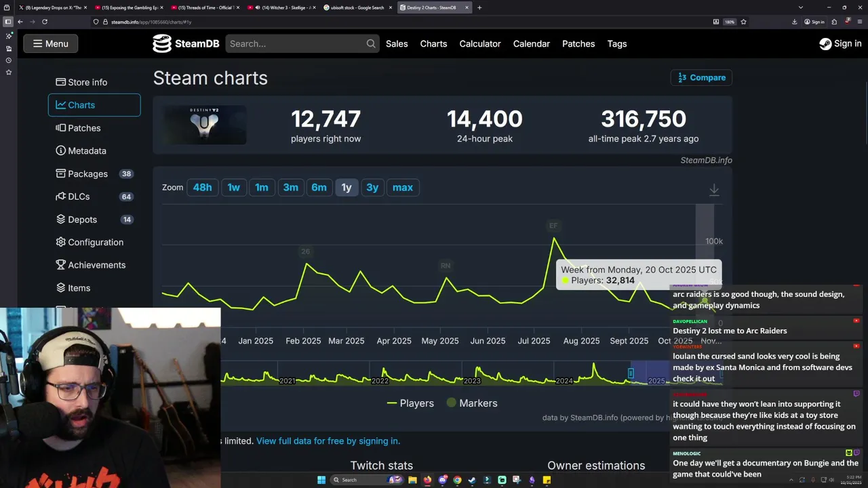Set zoom range to 3y
The height and width of the screenshot is (488, 868).
pyautogui.click(x=372, y=188)
